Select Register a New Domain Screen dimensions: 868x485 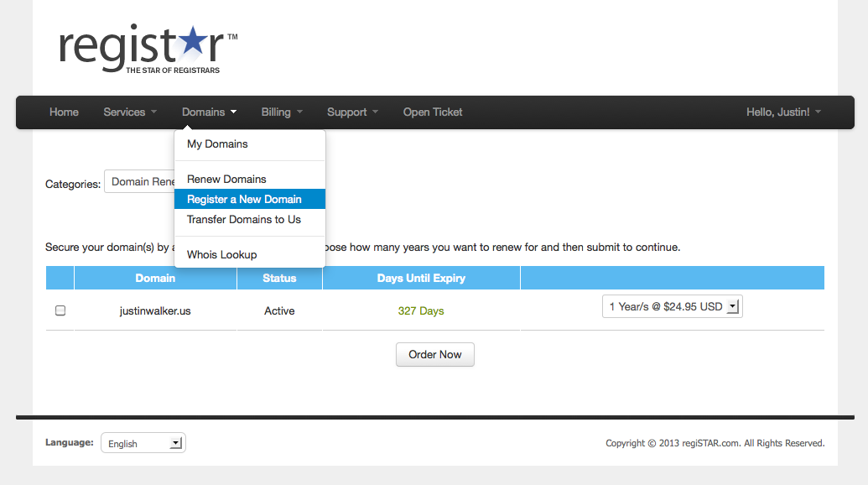(244, 199)
